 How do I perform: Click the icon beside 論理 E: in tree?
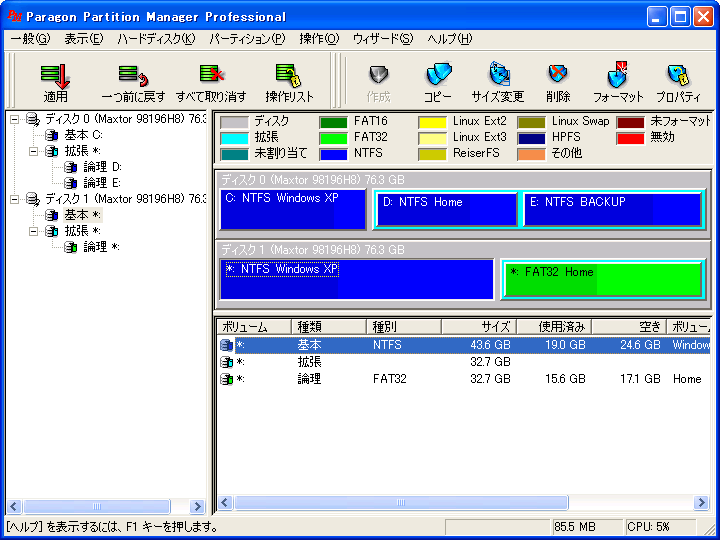[70, 183]
